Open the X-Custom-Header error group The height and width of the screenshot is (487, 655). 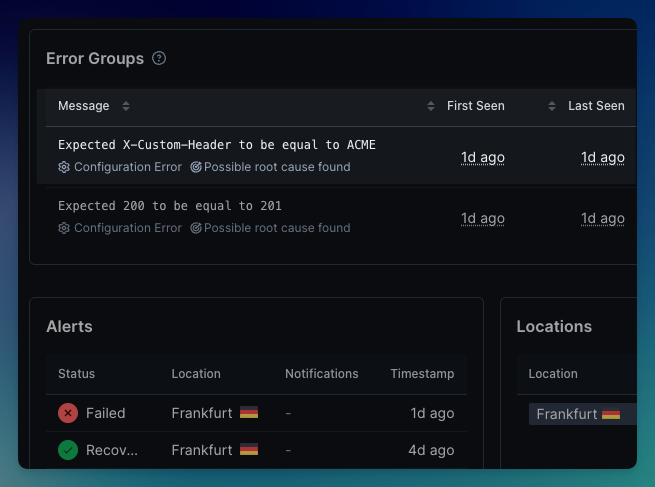217,145
